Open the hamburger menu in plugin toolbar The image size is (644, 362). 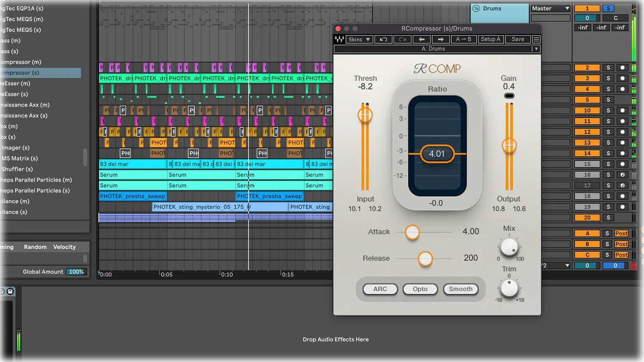(536, 39)
